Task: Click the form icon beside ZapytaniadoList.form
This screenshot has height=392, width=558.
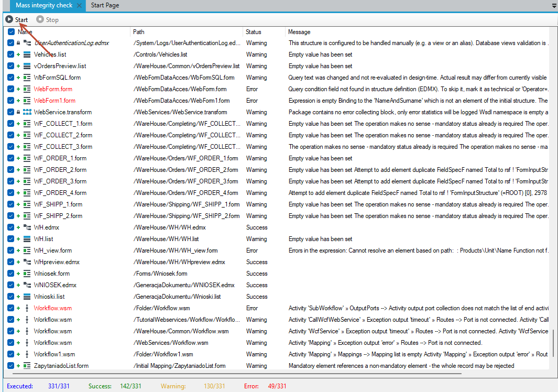Action: [27, 366]
